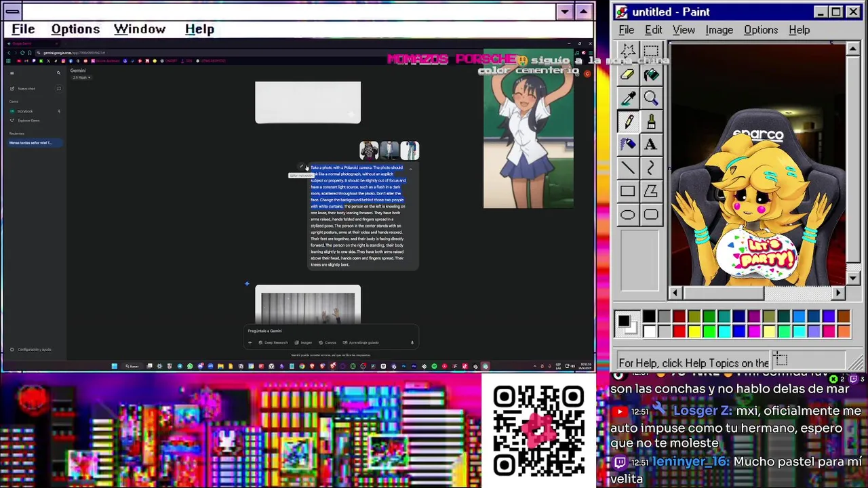Pick the white swatch in Paint palette
Screen dimensions: 868x488
pos(649,331)
